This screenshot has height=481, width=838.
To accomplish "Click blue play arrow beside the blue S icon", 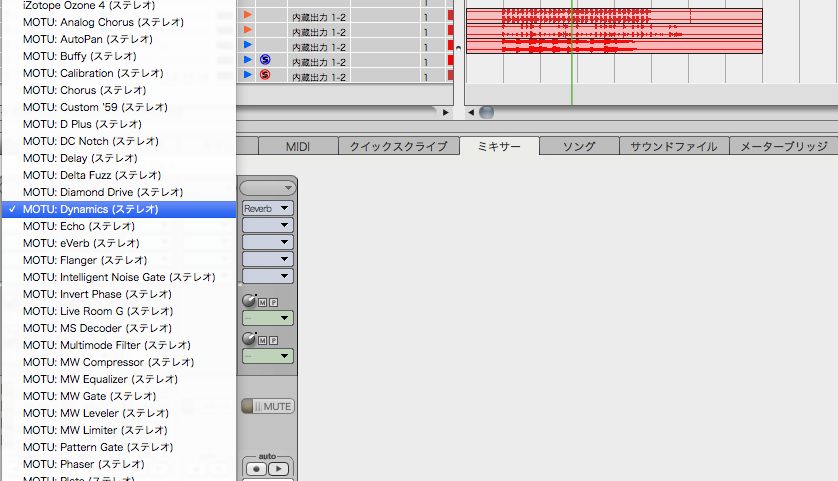I will [x=247, y=60].
